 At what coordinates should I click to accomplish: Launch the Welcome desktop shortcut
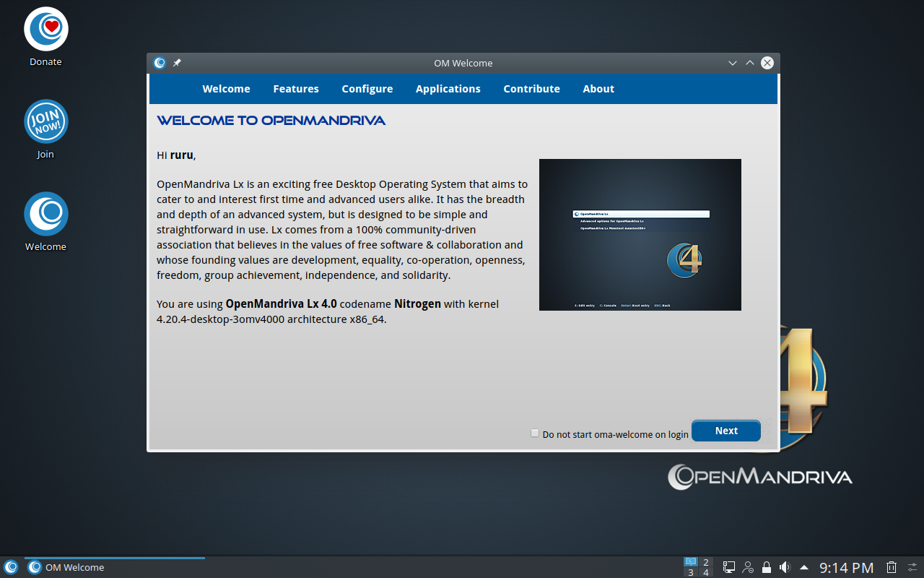pyautogui.click(x=45, y=215)
